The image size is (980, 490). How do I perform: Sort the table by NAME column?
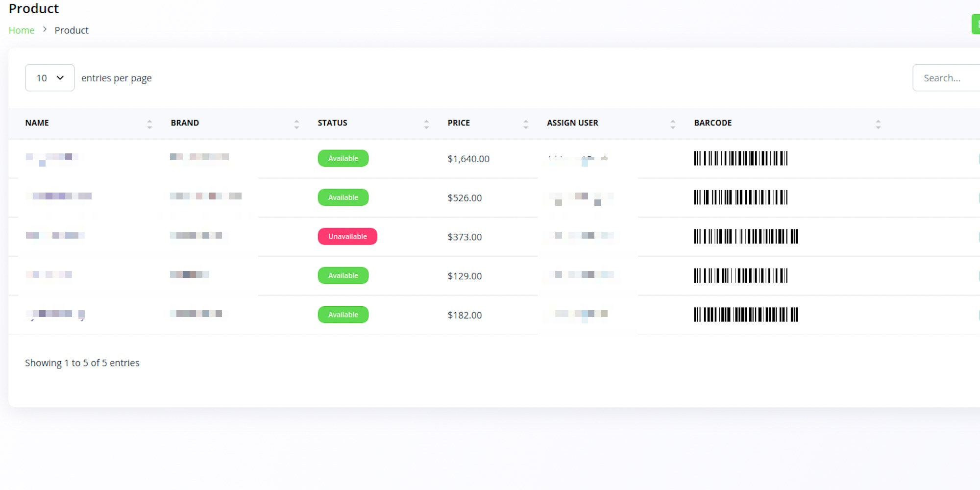(149, 124)
